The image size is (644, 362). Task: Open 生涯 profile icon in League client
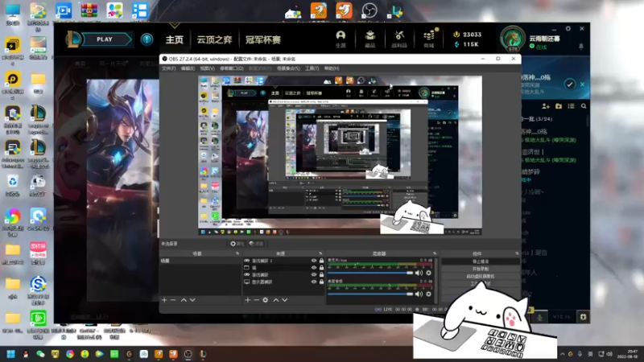click(x=341, y=39)
